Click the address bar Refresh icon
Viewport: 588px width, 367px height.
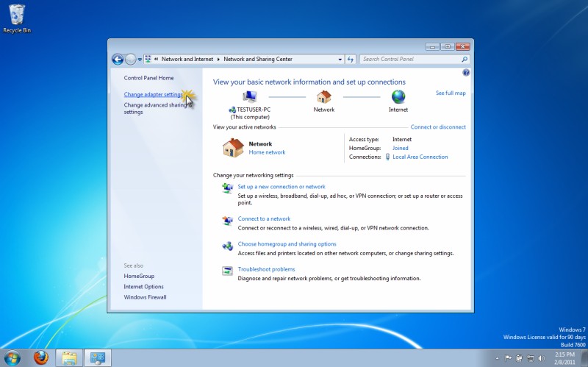point(351,60)
